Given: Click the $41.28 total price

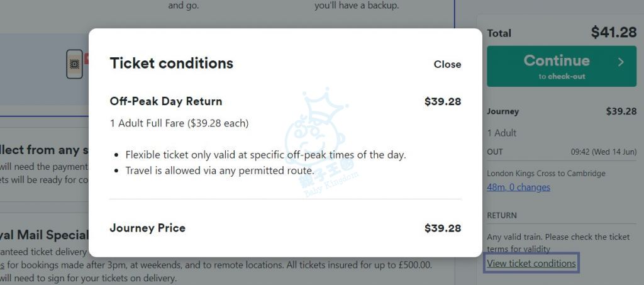Looking at the screenshot, I should pyautogui.click(x=613, y=33).
